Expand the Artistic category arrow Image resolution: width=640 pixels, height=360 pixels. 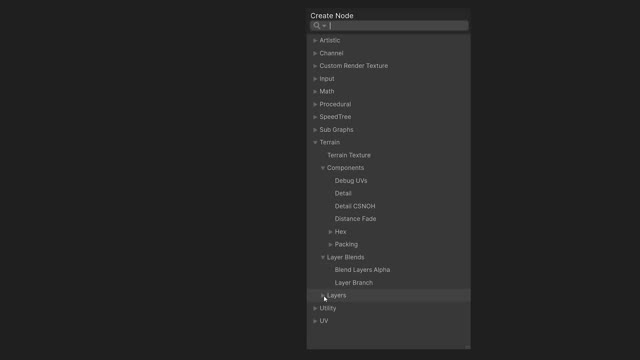(315, 40)
